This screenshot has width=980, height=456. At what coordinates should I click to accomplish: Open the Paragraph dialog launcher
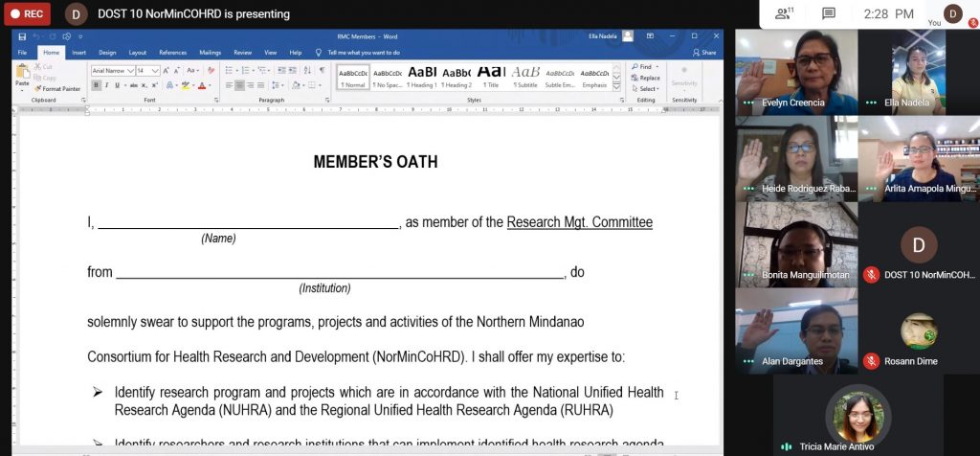(327, 100)
